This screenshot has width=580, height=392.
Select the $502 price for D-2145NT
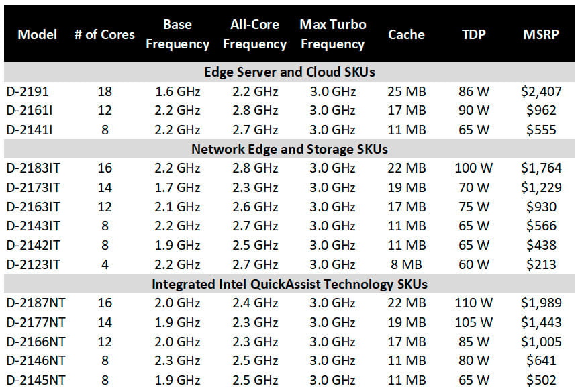point(540,381)
